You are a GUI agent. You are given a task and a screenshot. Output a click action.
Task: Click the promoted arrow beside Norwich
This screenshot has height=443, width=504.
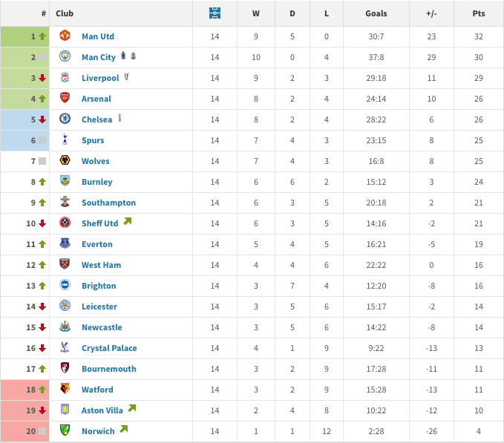[124, 429]
